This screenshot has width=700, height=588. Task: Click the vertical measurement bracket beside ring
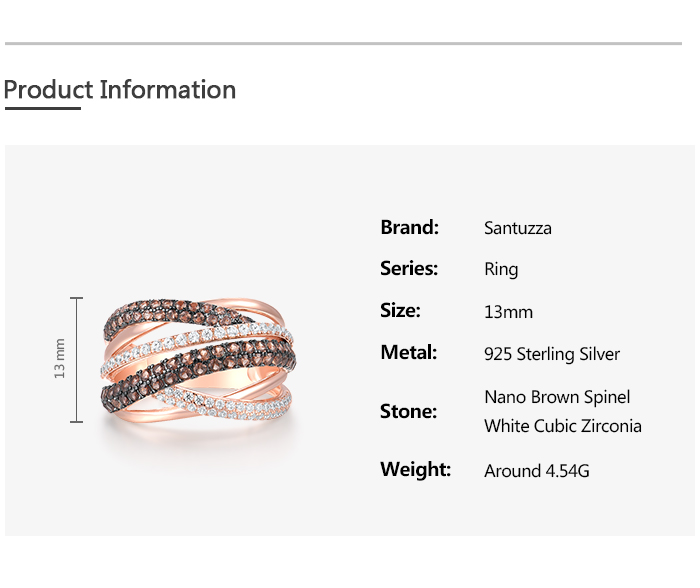click(77, 359)
